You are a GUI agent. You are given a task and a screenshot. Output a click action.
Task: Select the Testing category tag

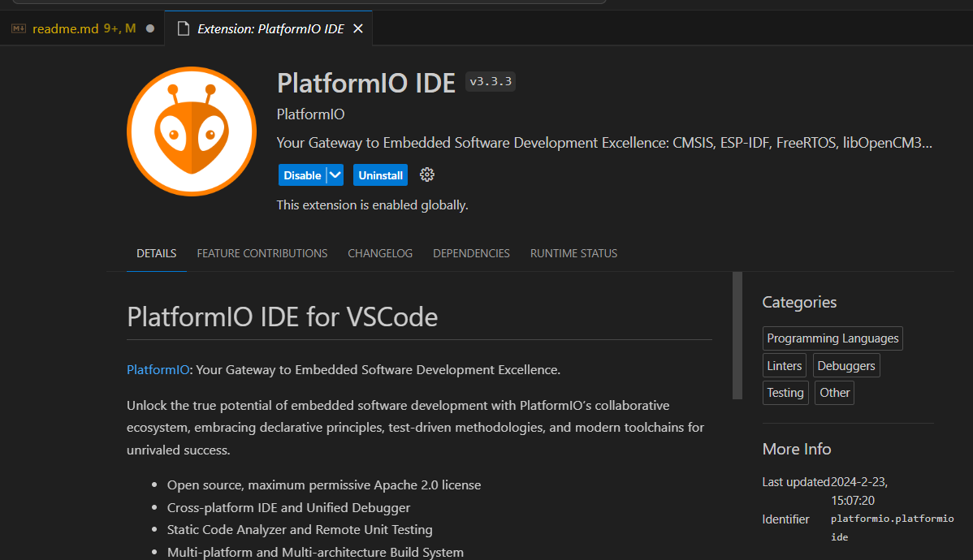[785, 393]
